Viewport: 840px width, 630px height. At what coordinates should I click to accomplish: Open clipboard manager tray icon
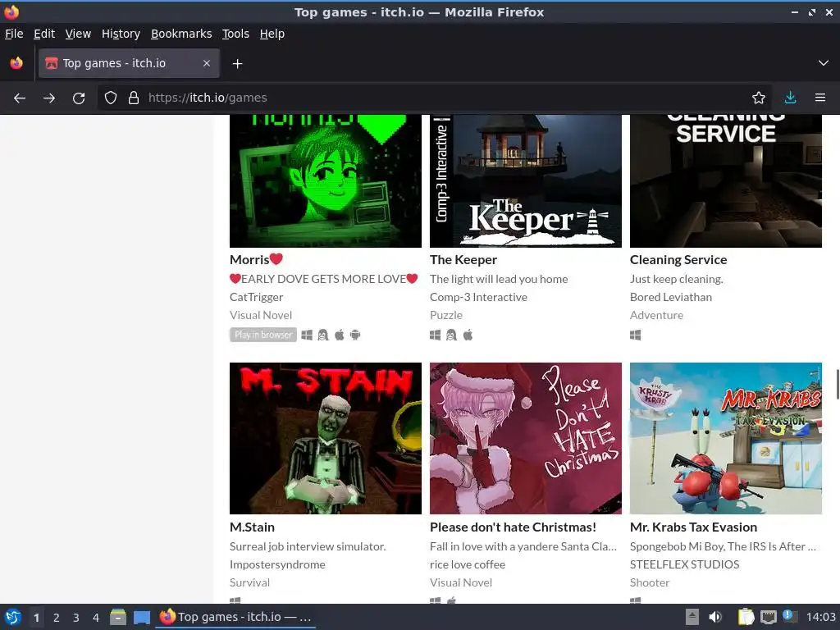[x=746, y=617]
